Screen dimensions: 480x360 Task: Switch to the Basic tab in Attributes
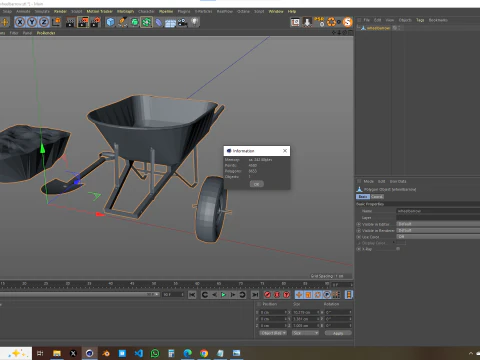point(363,197)
